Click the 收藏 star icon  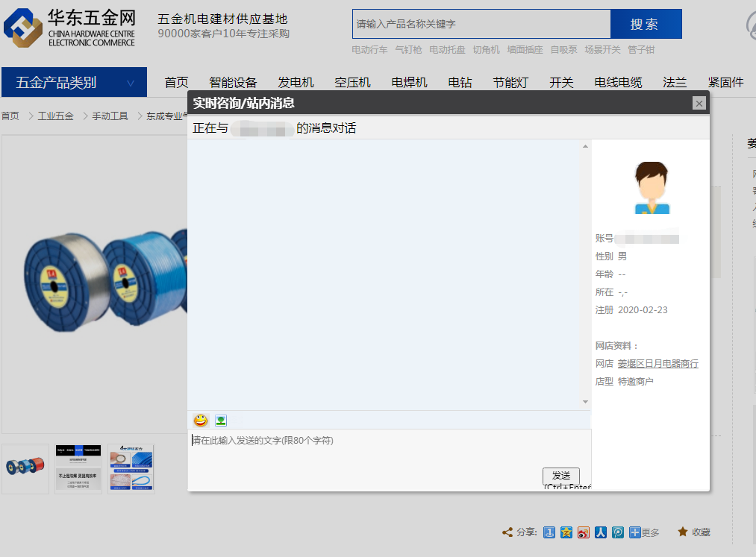pyautogui.click(x=682, y=532)
